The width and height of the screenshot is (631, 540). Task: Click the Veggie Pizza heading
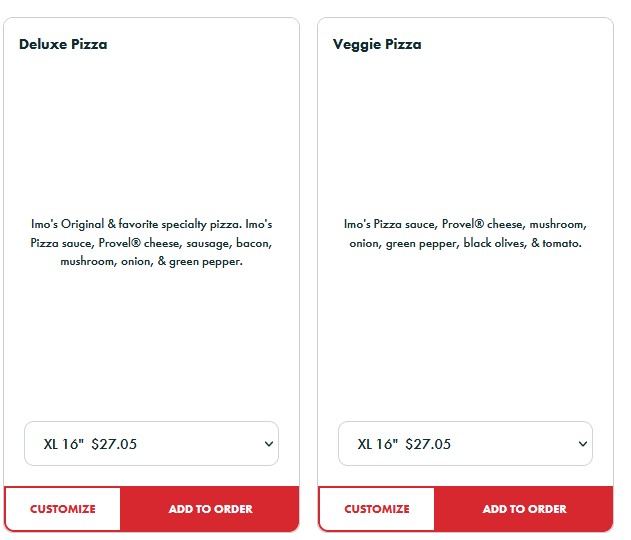click(377, 44)
